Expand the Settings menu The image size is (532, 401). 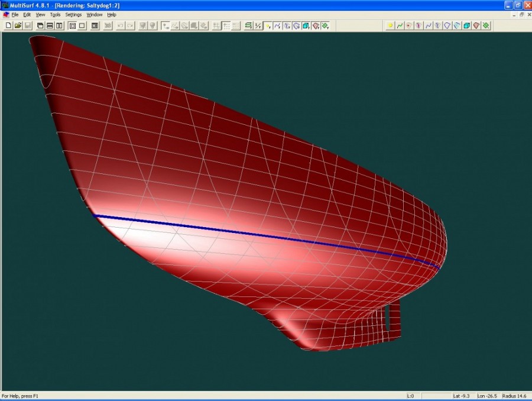73,14
